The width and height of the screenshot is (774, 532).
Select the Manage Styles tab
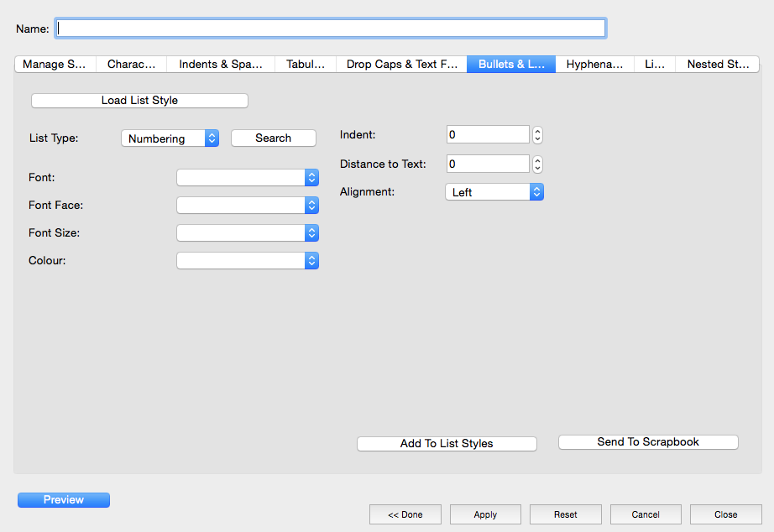click(55, 65)
